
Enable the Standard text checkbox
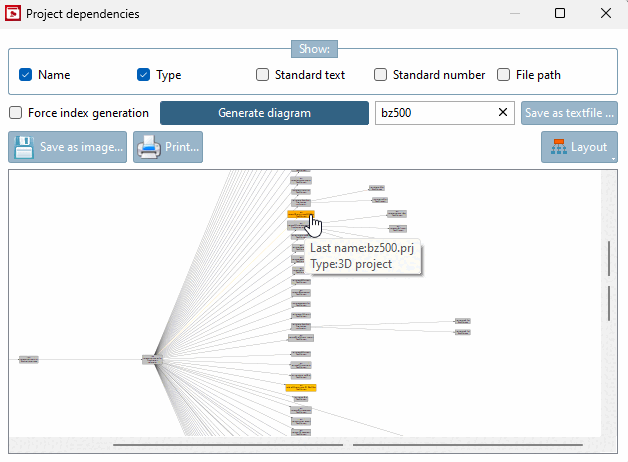pos(262,75)
